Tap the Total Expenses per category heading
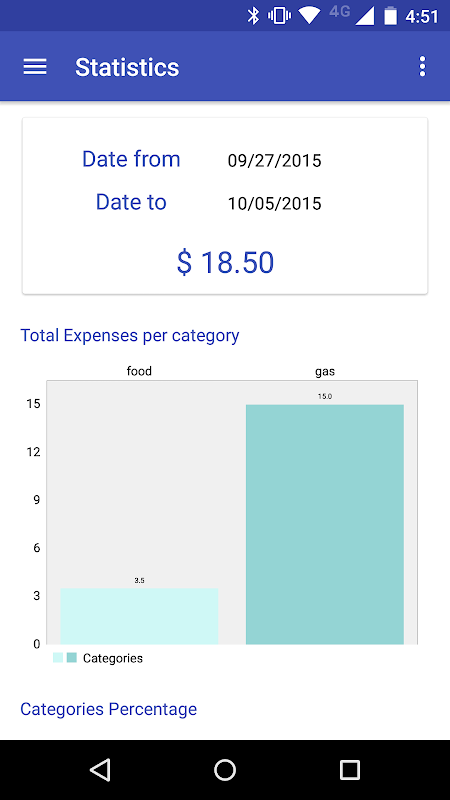The height and width of the screenshot is (800, 450). [x=130, y=336]
